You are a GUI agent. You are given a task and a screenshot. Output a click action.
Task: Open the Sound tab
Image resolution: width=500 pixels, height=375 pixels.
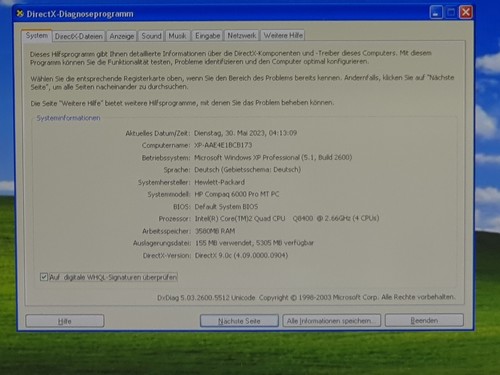click(x=151, y=36)
